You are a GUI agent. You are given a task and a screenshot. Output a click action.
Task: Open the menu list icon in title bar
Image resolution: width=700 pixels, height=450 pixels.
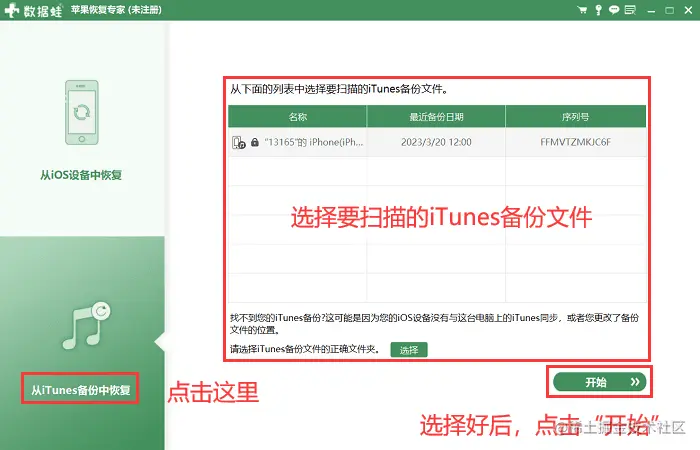[630, 10]
